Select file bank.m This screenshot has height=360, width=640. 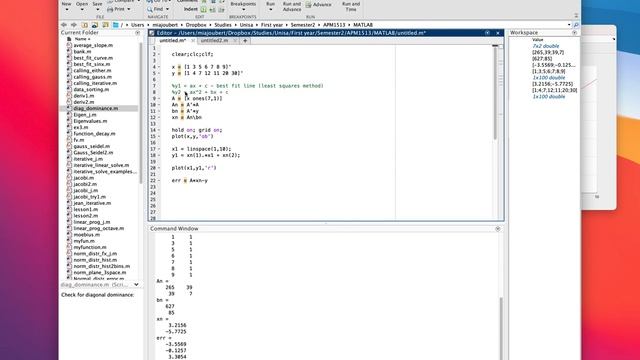(x=82, y=51)
